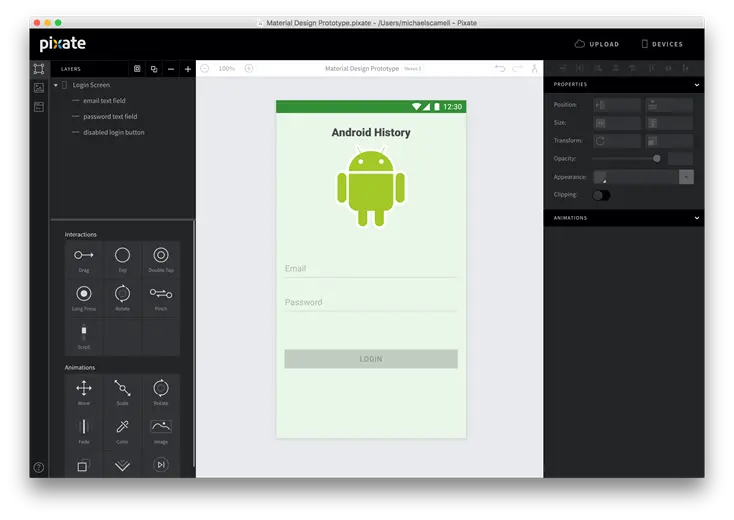Select the Move animation

[x=84, y=393]
